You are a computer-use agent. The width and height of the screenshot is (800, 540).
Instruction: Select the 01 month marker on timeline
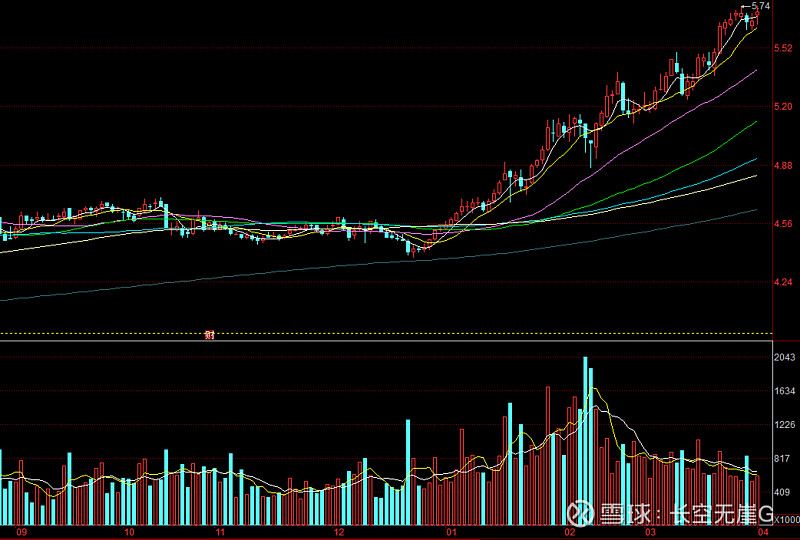(x=451, y=533)
